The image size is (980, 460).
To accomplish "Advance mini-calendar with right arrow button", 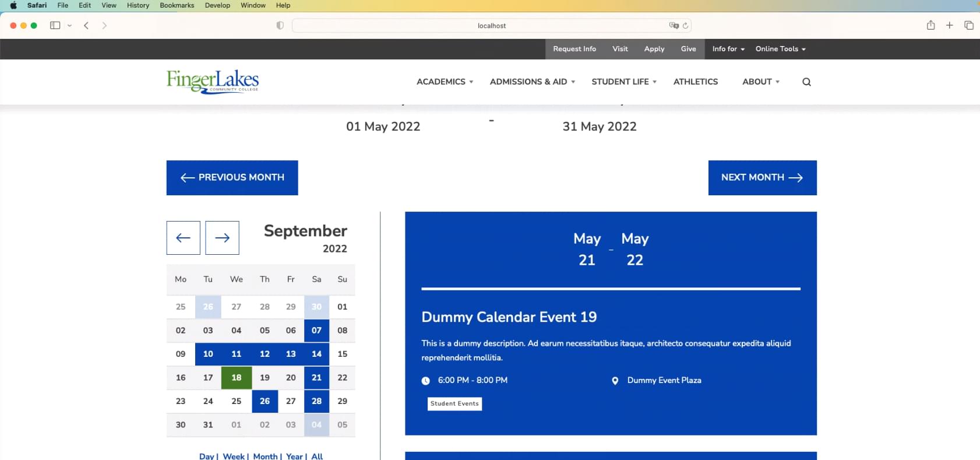I will point(222,238).
